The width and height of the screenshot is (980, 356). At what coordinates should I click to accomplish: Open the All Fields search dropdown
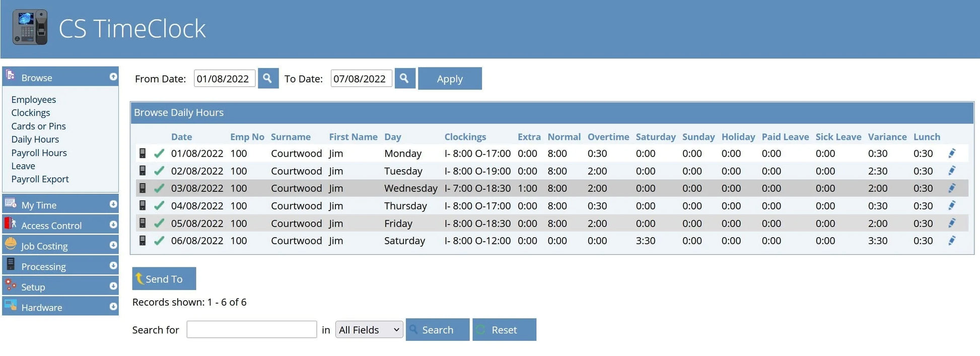(x=369, y=330)
